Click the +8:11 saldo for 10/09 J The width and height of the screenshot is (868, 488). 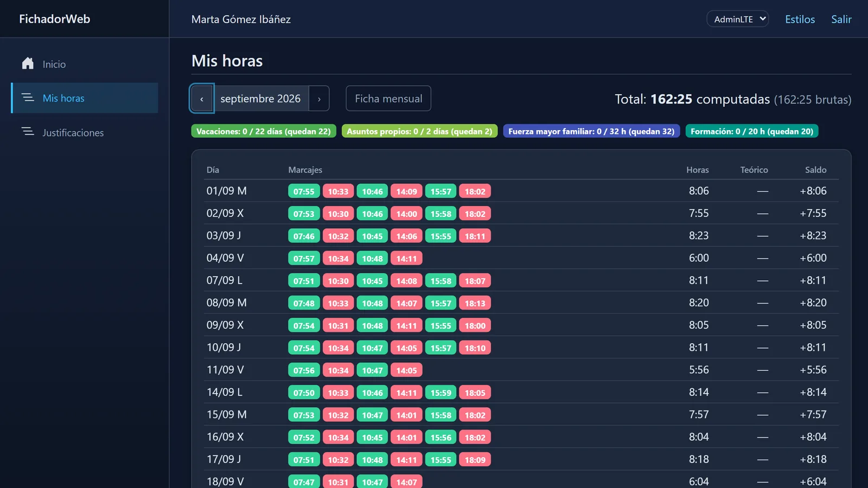[x=813, y=348]
